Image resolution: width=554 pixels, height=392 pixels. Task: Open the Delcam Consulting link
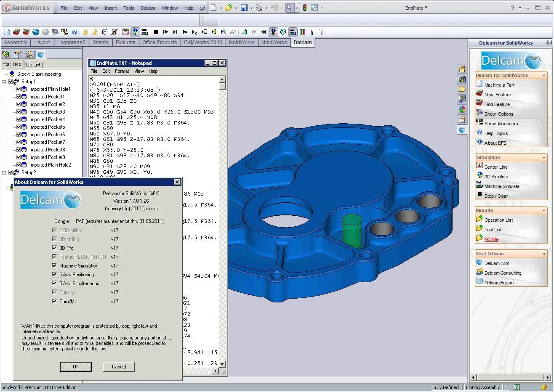tap(503, 273)
